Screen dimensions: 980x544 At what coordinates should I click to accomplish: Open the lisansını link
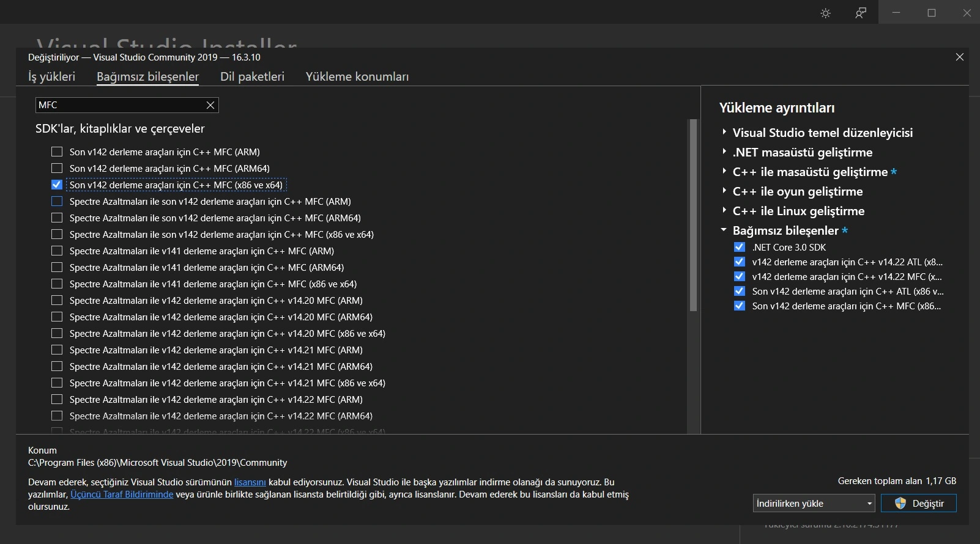point(250,482)
